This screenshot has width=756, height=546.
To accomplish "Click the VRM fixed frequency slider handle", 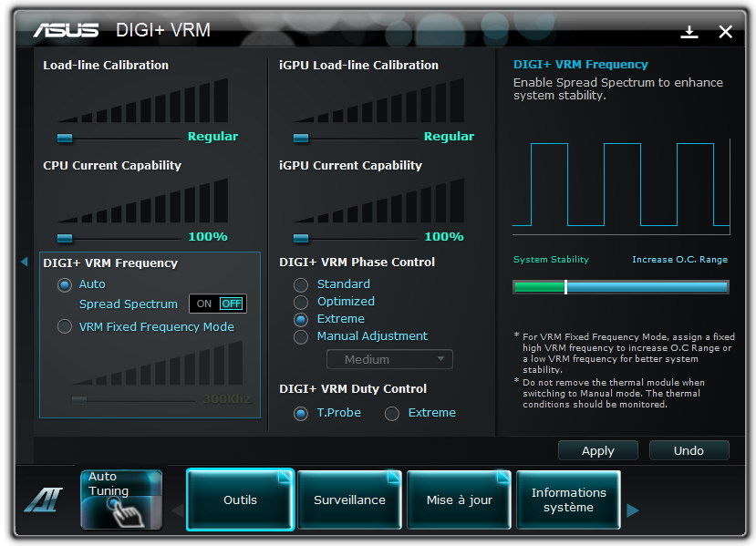I will click(x=79, y=400).
